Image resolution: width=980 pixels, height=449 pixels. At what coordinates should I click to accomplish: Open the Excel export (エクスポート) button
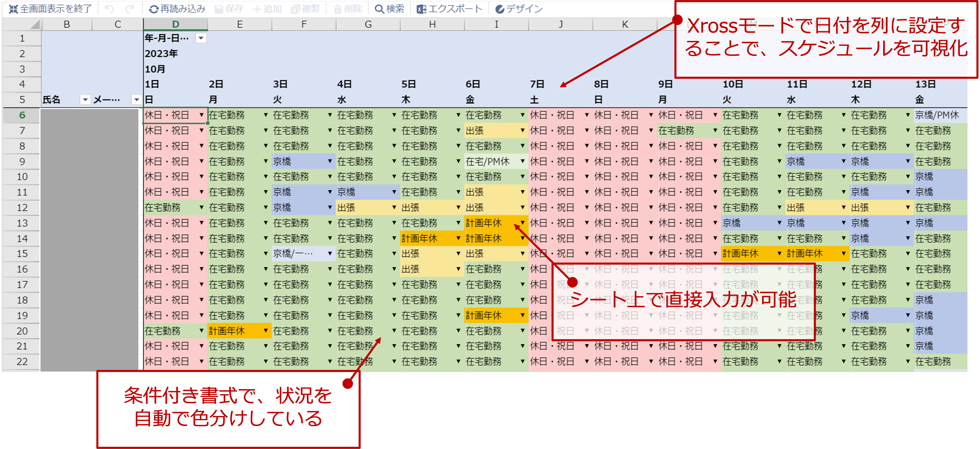(421, 9)
